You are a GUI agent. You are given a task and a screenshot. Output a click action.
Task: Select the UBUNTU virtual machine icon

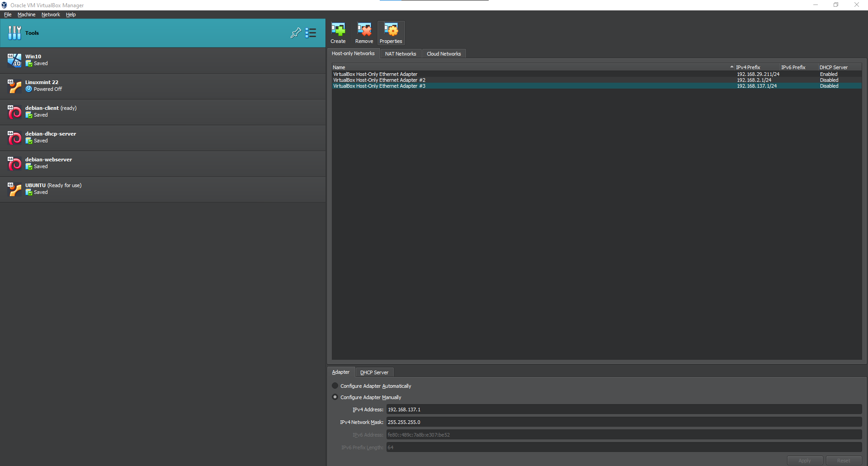[14, 189]
